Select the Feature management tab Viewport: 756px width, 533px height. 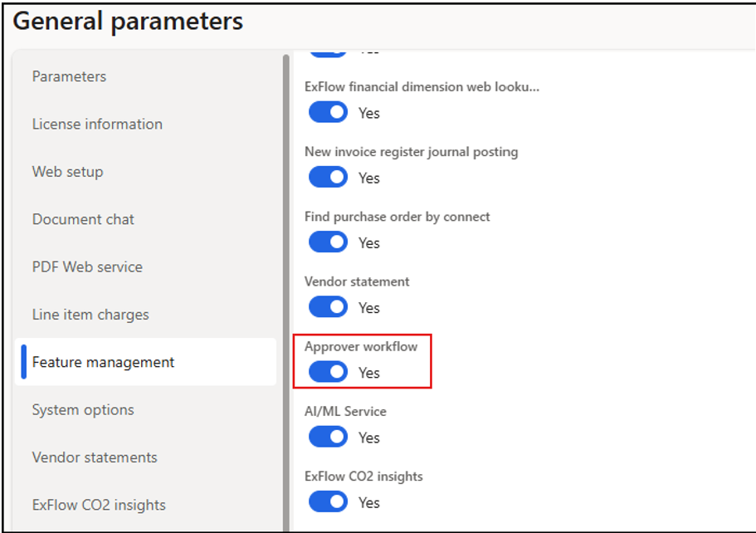pos(103,362)
